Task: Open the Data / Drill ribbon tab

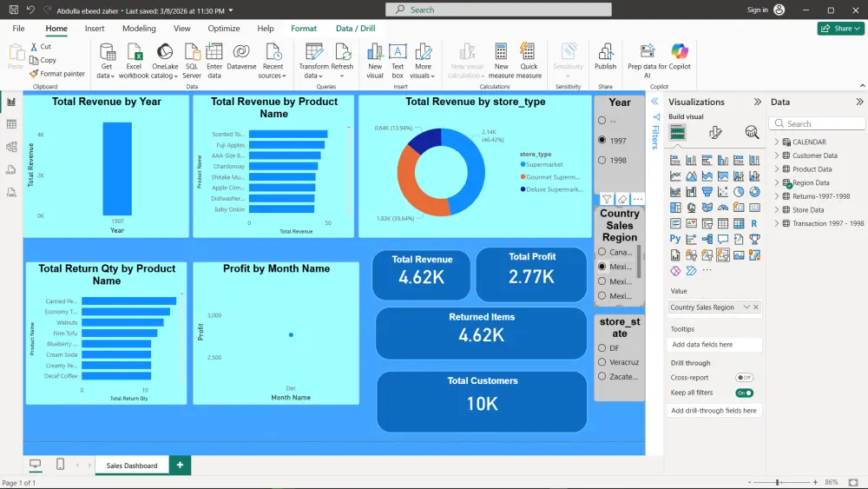Action: 355,29
